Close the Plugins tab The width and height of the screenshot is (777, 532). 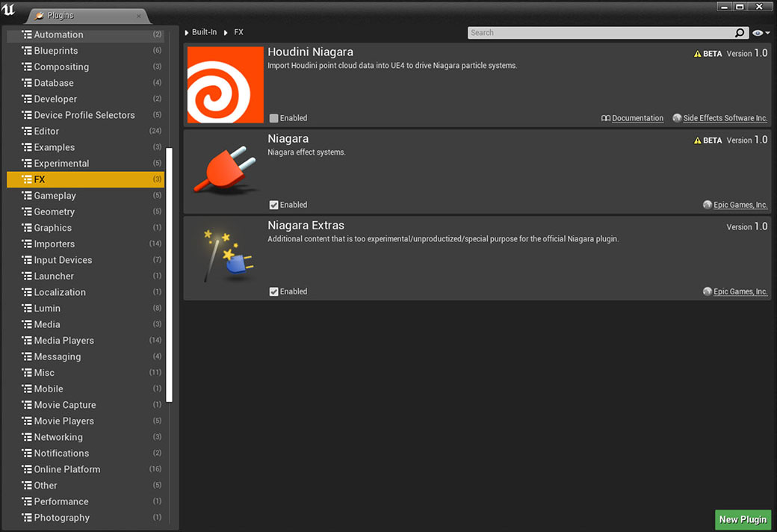pyautogui.click(x=139, y=16)
